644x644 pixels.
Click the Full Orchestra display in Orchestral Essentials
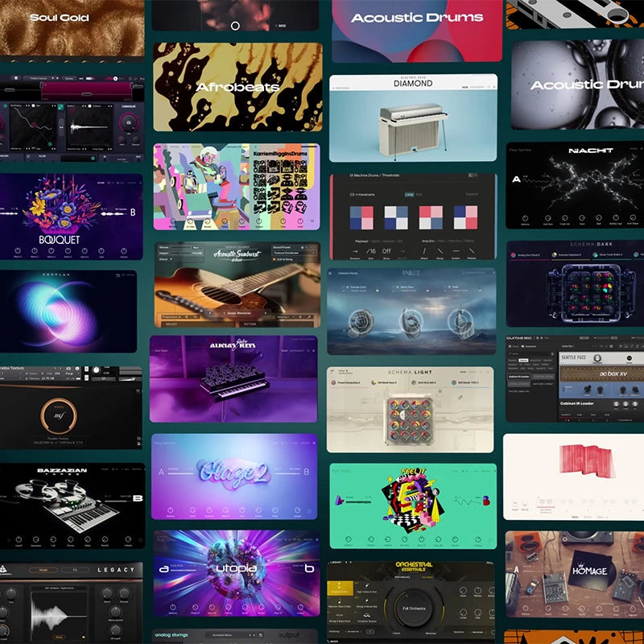click(x=415, y=609)
